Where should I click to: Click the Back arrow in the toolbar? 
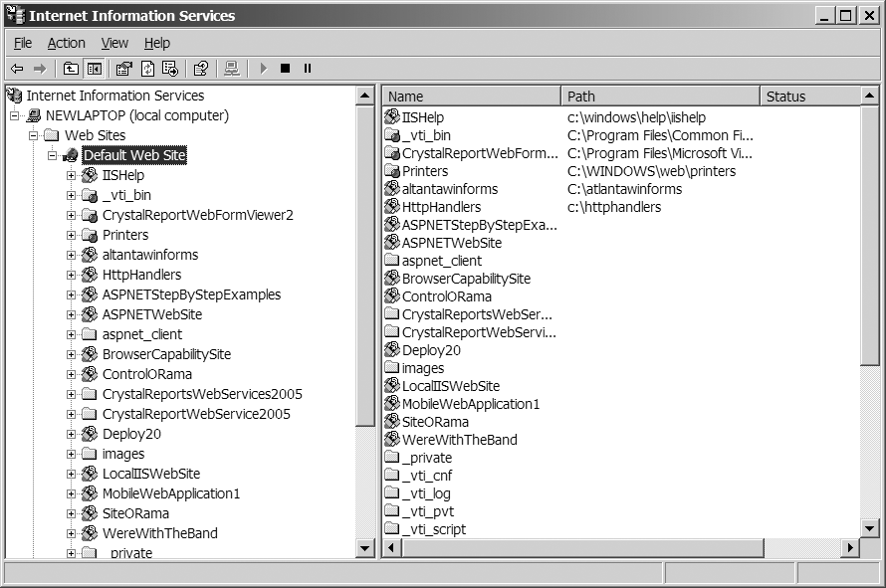pos(17,69)
